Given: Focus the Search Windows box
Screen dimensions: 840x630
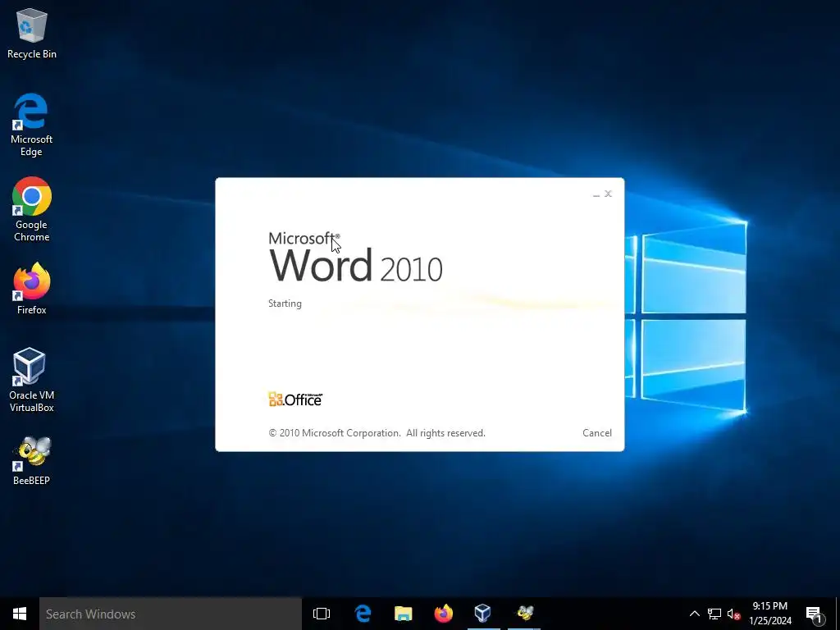Looking at the screenshot, I should click(x=171, y=614).
